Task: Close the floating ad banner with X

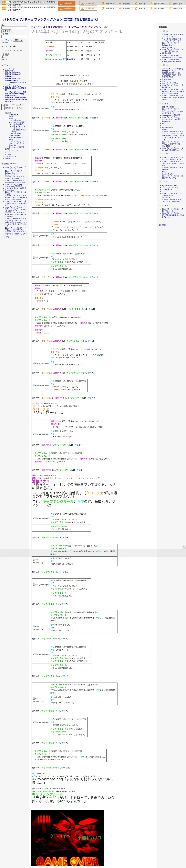Action: (x=184, y=548)
